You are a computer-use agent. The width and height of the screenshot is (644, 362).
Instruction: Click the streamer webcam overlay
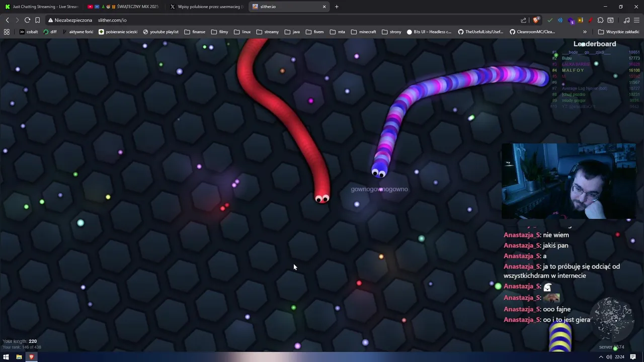pos(569,182)
